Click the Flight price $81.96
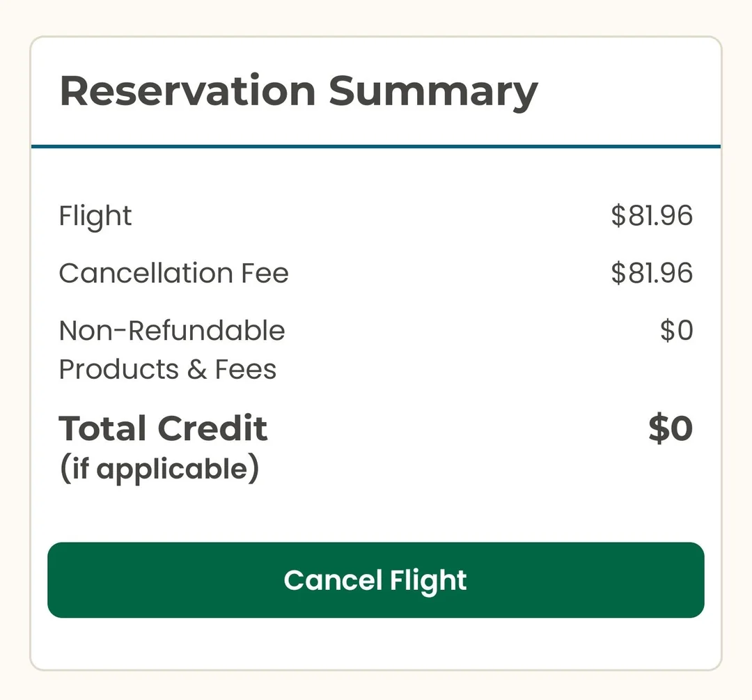 tap(652, 216)
